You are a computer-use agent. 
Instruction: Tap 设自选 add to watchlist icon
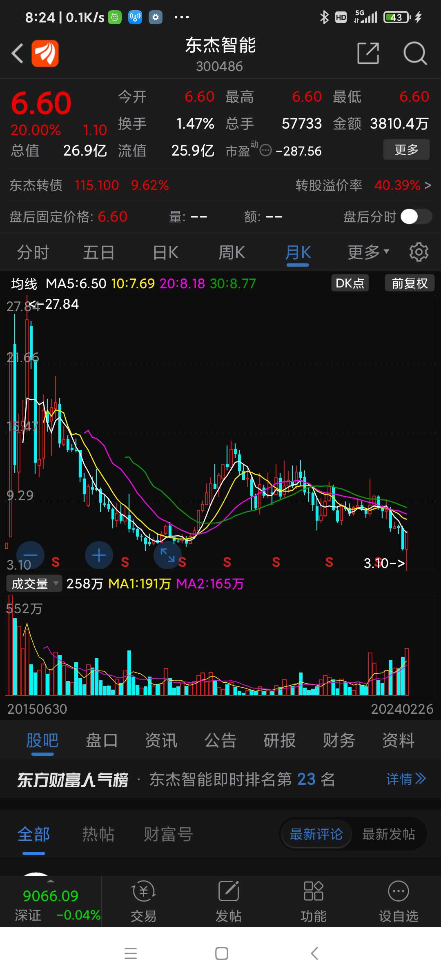(399, 902)
